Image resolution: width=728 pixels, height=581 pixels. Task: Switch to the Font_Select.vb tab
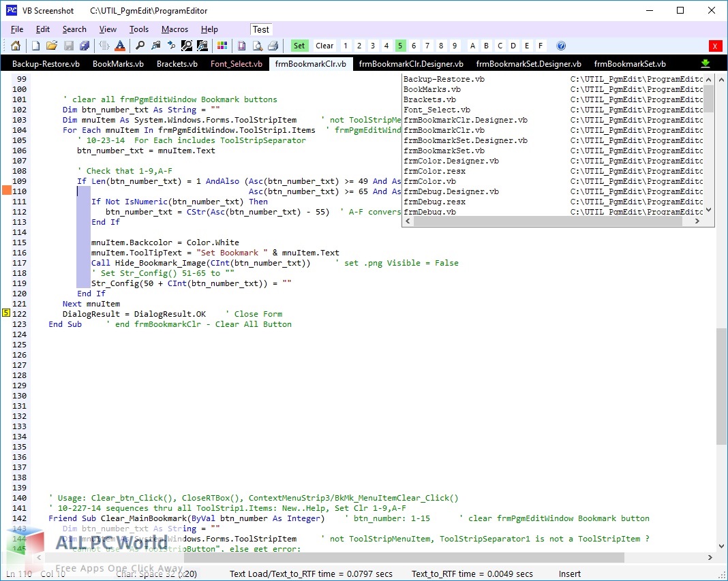[x=236, y=64]
